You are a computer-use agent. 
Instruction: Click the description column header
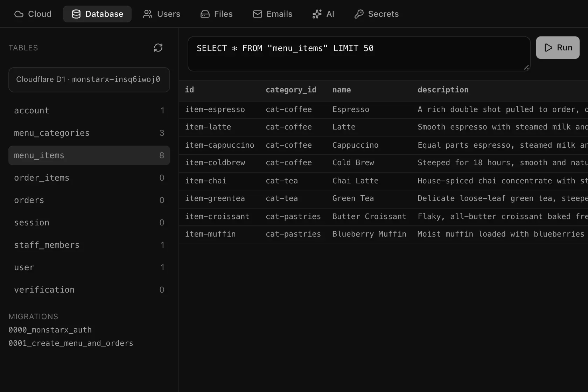pos(443,90)
